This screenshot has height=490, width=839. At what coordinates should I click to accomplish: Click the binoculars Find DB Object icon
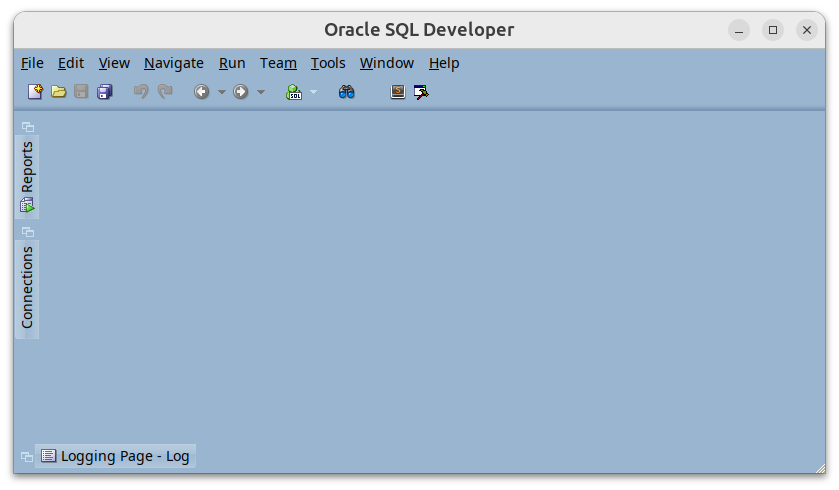[x=347, y=92]
